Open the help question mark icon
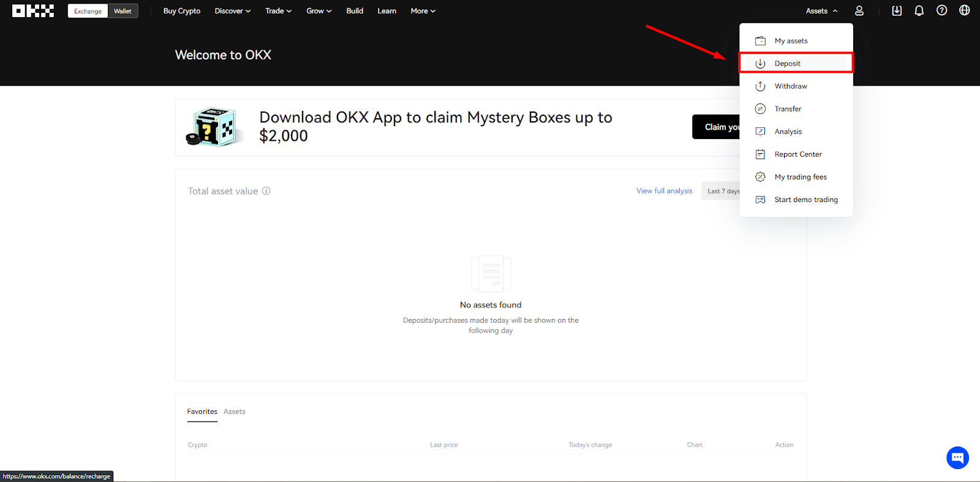Screen dimensions: 980x482 click(942, 10)
